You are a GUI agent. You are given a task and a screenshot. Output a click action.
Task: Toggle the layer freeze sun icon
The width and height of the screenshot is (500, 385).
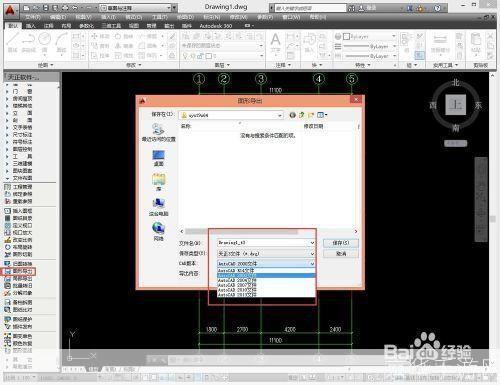coord(192,56)
